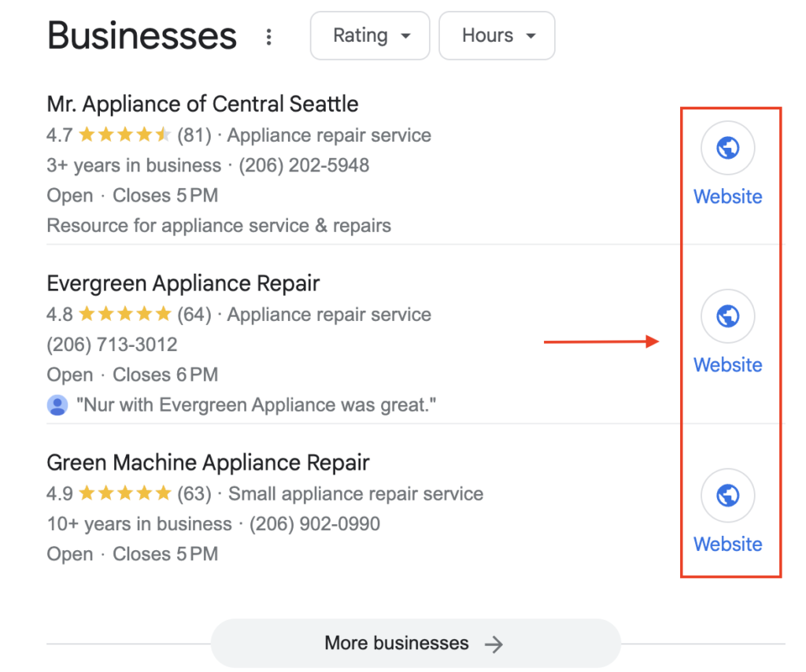Click the 4.9 star rating of Green Machine
This screenshot has width=806, height=672.
pos(125,493)
